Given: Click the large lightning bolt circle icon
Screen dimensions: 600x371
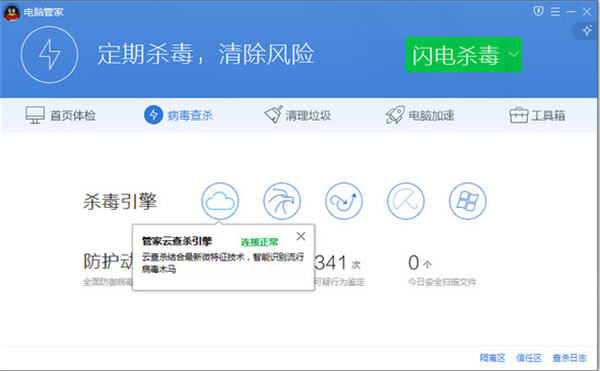Looking at the screenshot, I should point(49,55).
